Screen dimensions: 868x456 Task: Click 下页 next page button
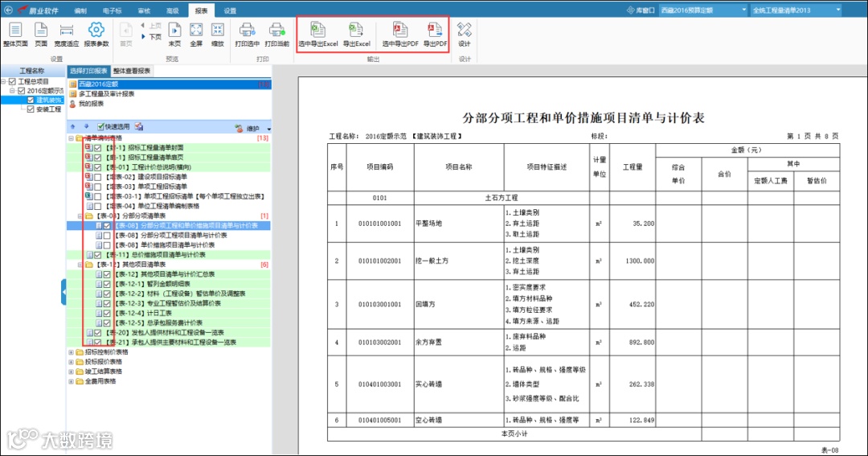tap(152, 36)
